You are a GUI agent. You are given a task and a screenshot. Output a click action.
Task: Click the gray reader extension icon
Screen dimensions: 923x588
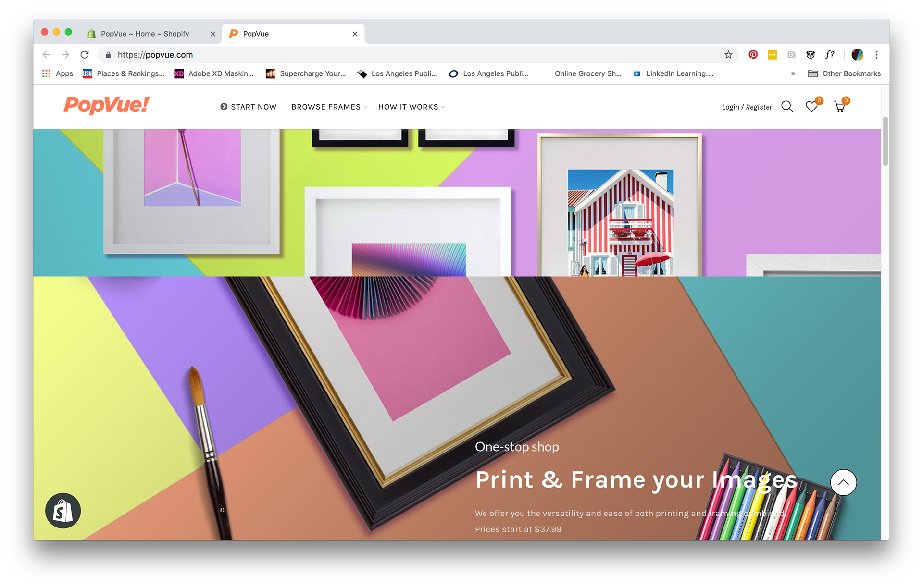(x=791, y=55)
